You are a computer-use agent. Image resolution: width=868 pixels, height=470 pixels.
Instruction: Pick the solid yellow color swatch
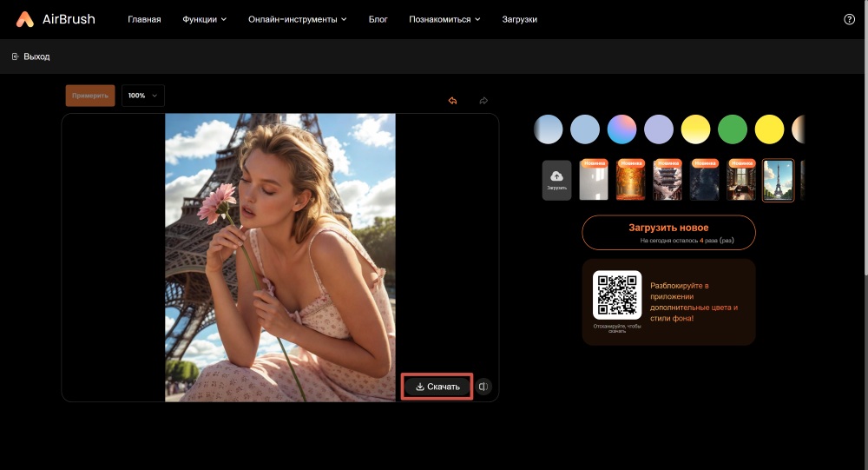(769, 129)
